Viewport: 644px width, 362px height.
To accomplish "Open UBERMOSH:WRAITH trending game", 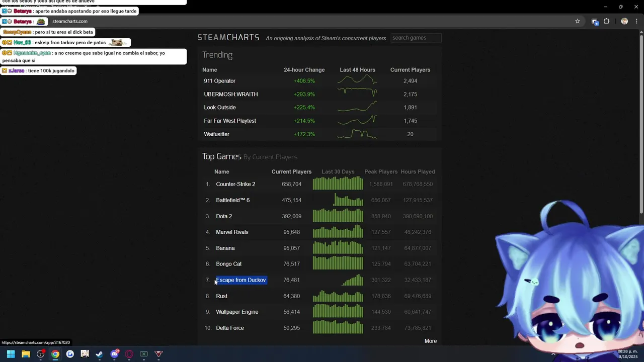I will [231, 94].
